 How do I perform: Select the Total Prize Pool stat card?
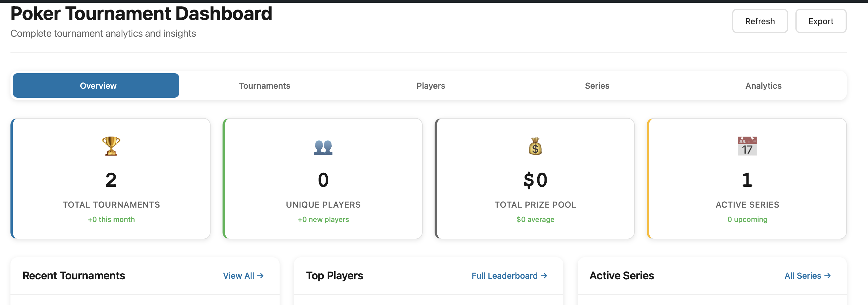click(x=534, y=179)
